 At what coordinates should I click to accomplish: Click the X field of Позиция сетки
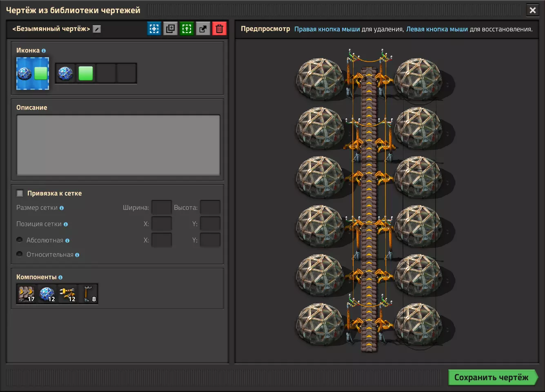click(162, 224)
